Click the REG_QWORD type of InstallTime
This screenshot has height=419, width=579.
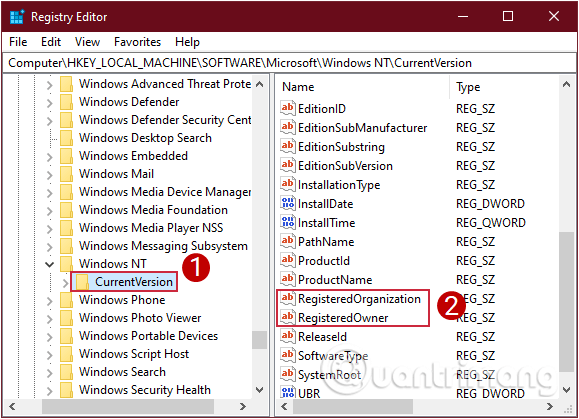point(491,223)
